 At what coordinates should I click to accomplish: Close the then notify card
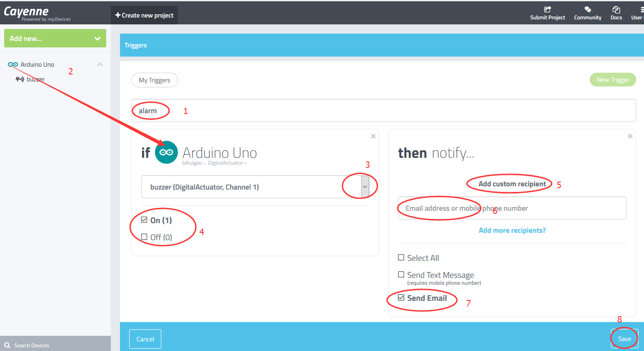630,136
